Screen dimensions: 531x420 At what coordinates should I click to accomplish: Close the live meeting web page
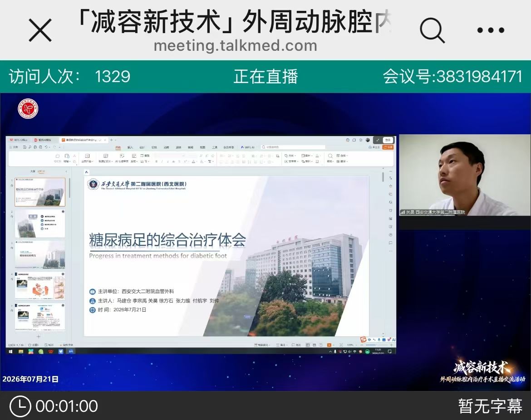point(40,30)
